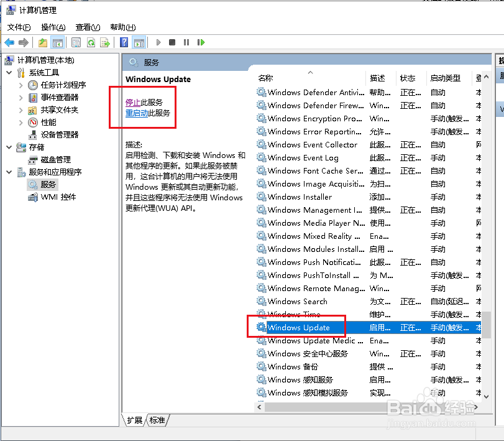Expand the 任务计划程序 node chevron
This screenshot has width=504, height=441.
tap(21, 85)
